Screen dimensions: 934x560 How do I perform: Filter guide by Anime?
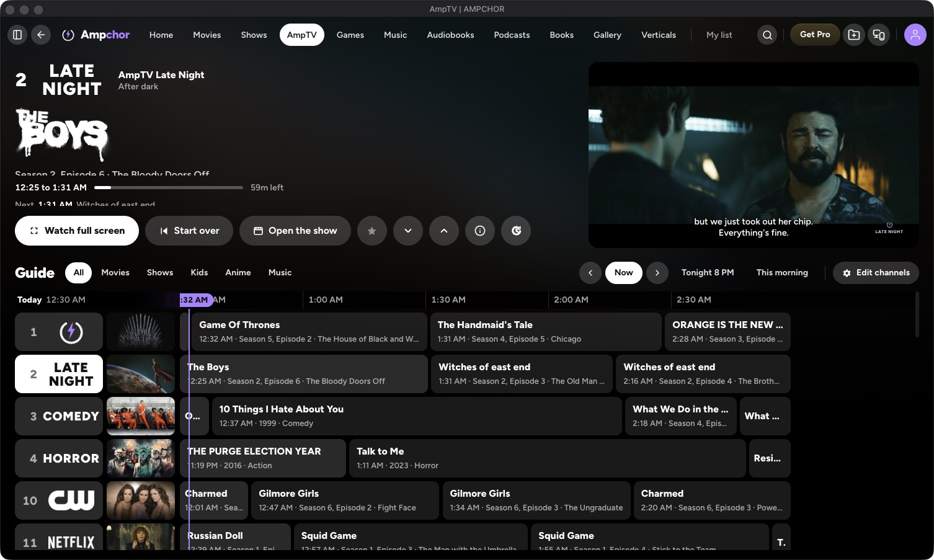pos(238,273)
